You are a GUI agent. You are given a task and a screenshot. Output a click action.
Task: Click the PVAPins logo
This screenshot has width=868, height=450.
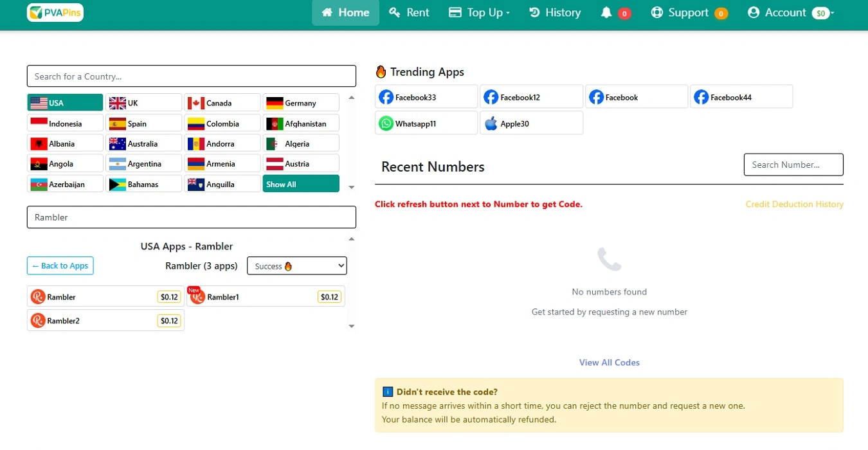tap(55, 12)
